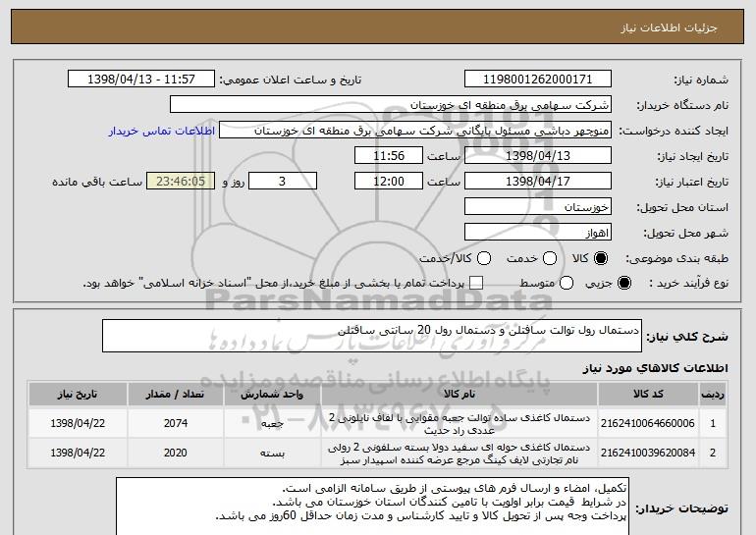756x535 pixels.
Task: Click the جزئیات اطلاعات نیاز header title
Action: 669,27
